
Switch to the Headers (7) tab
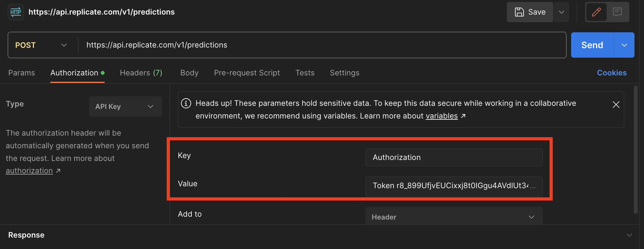[141, 73]
